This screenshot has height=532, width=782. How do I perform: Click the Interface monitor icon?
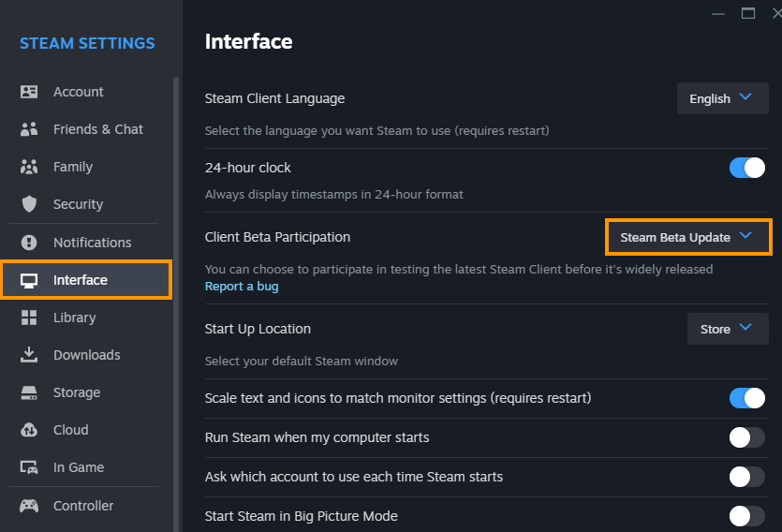[x=29, y=281]
